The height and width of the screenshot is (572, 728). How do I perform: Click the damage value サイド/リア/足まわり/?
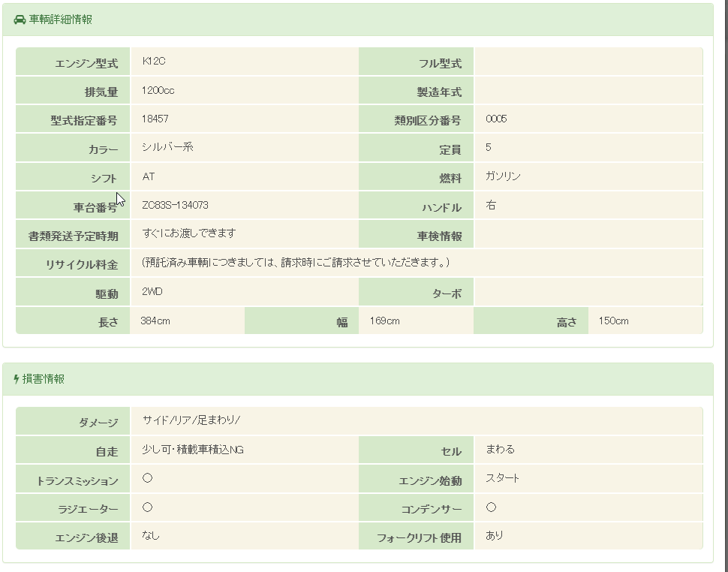(x=191, y=420)
